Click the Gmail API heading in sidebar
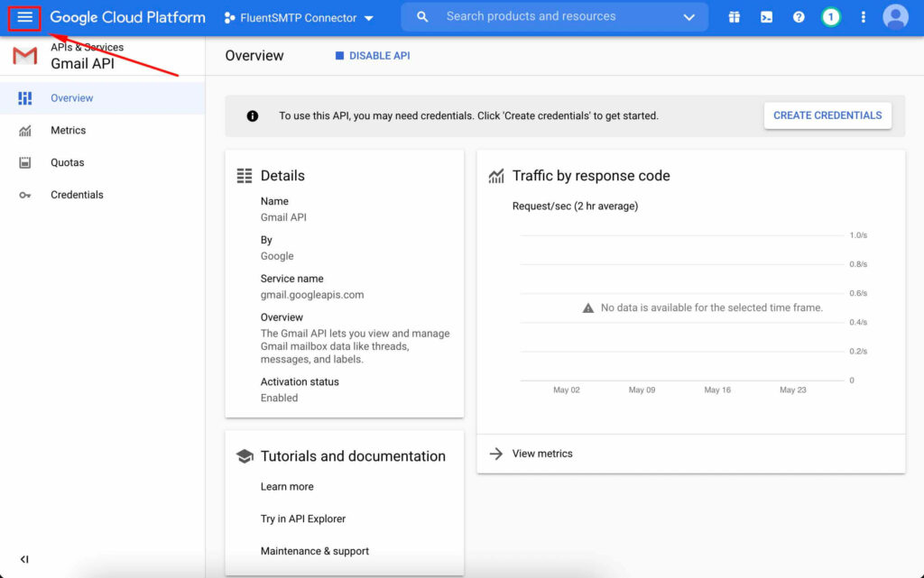The height and width of the screenshot is (578, 924). 82,63
